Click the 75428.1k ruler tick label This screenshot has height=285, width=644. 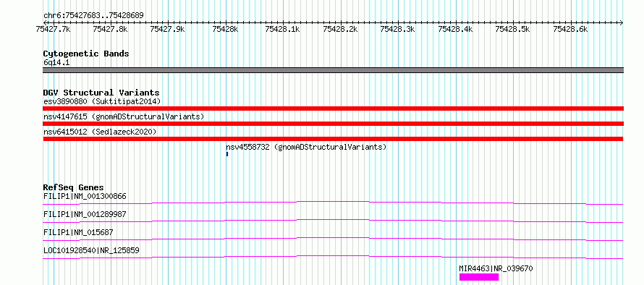click(283, 29)
